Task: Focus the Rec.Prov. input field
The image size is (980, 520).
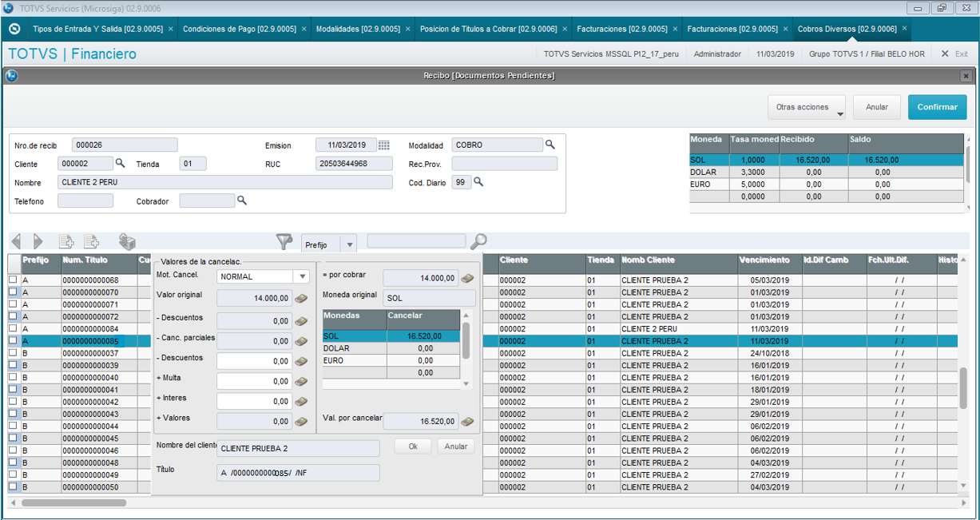Action: coord(504,163)
